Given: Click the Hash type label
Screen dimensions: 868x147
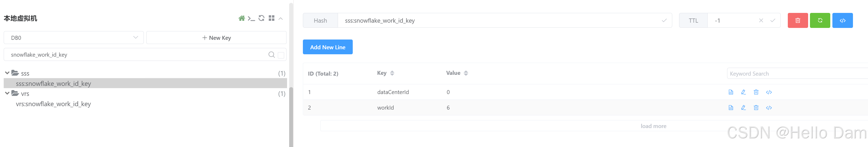Looking at the screenshot, I should [320, 21].
